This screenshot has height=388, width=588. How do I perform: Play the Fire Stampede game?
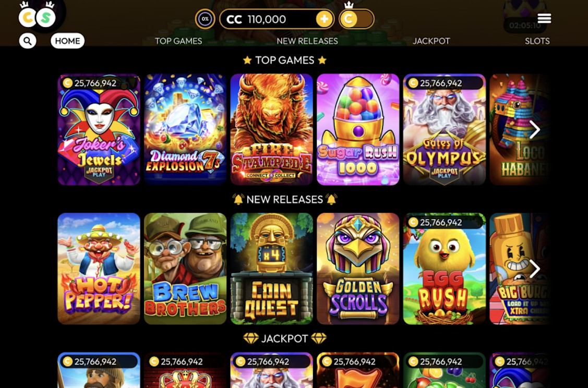point(271,130)
